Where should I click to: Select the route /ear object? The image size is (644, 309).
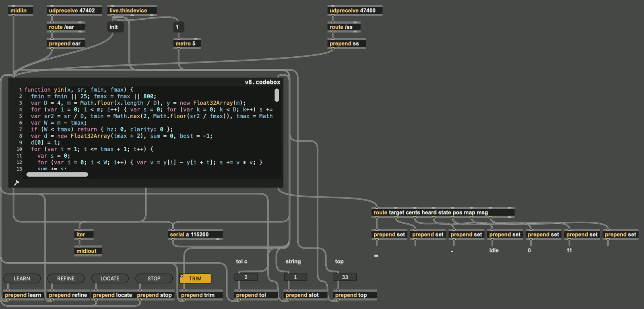click(x=66, y=27)
